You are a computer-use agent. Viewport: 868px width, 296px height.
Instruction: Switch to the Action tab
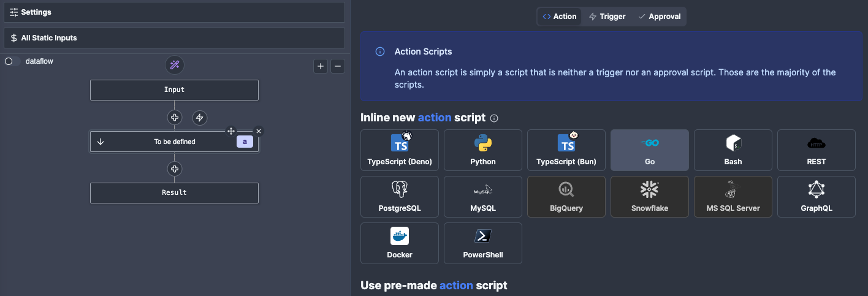(560, 17)
